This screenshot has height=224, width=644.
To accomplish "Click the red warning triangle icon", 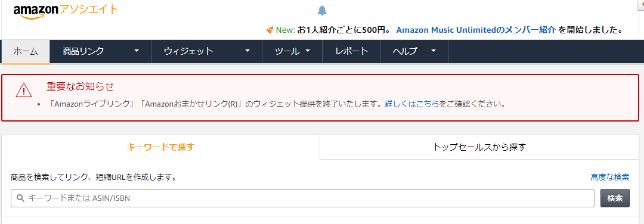I will pyautogui.click(x=24, y=90).
